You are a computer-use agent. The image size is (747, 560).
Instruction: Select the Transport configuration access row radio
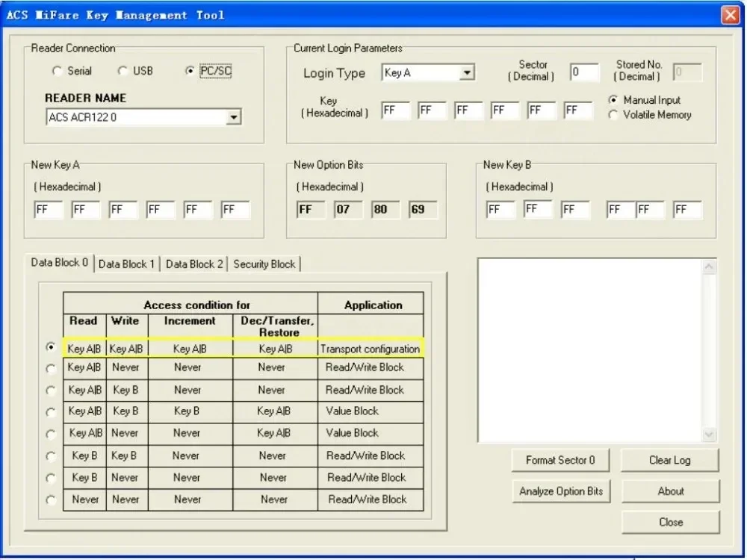click(51, 347)
